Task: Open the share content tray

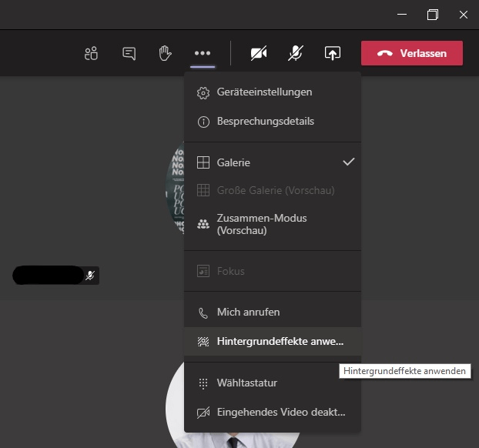Action: pos(333,53)
